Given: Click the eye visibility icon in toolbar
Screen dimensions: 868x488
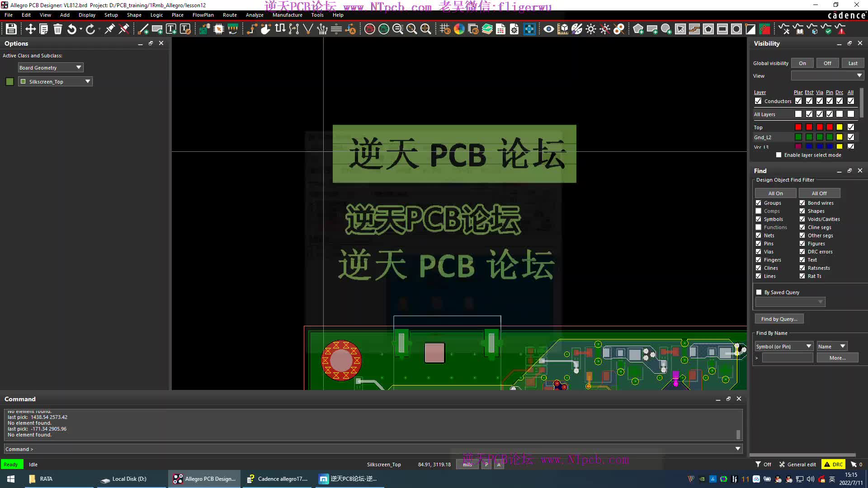Looking at the screenshot, I should point(549,29).
